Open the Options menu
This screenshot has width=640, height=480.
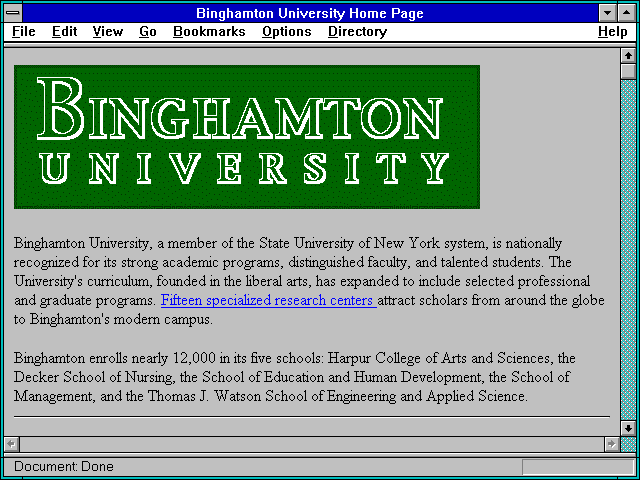[287, 32]
